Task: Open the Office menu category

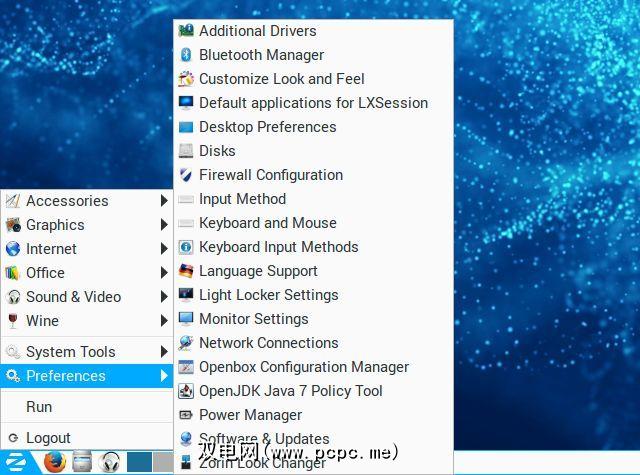Action: [87, 273]
